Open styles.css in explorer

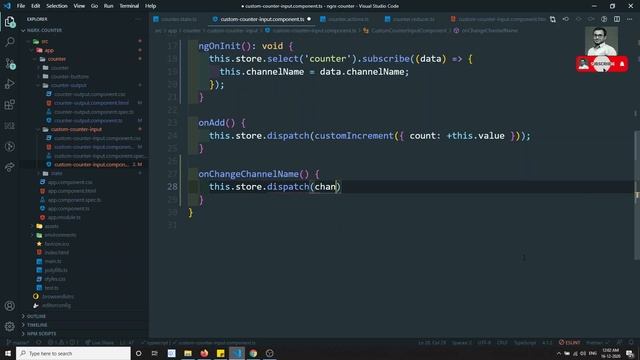click(55, 279)
